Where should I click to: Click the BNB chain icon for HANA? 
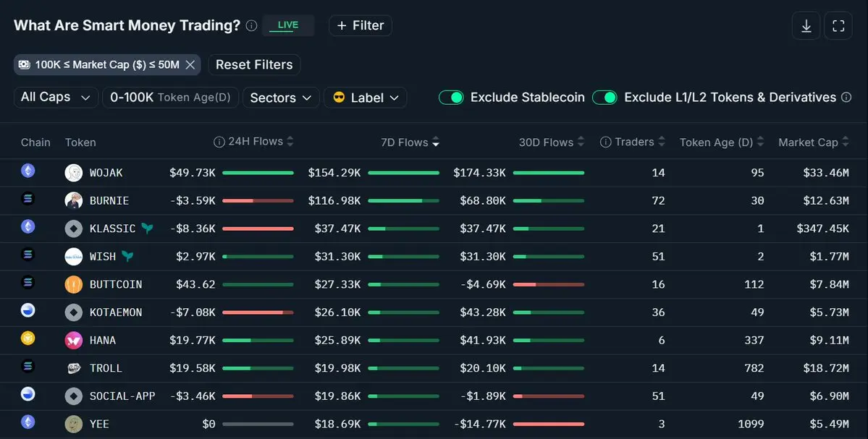tap(28, 338)
